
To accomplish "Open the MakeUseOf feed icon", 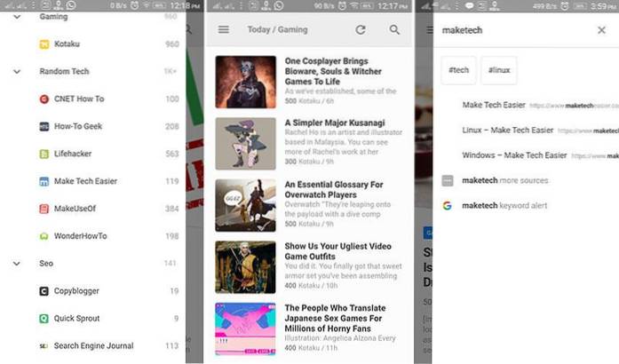I will coord(44,209).
